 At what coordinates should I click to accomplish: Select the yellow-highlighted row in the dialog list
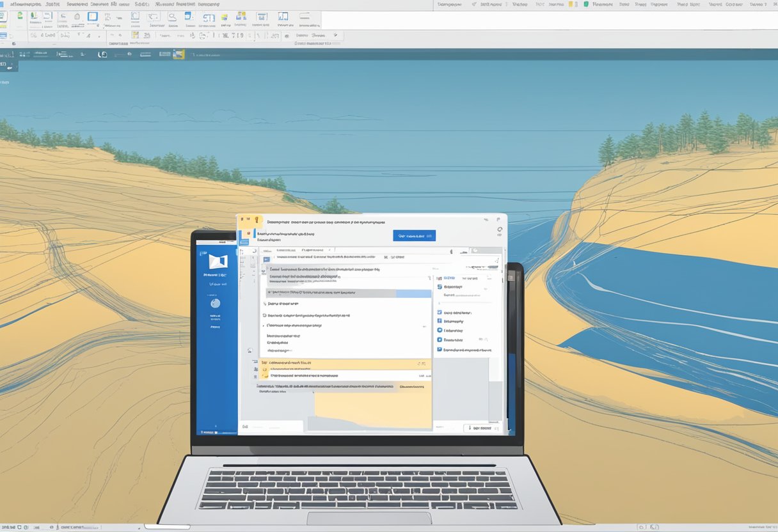tap(345, 363)
